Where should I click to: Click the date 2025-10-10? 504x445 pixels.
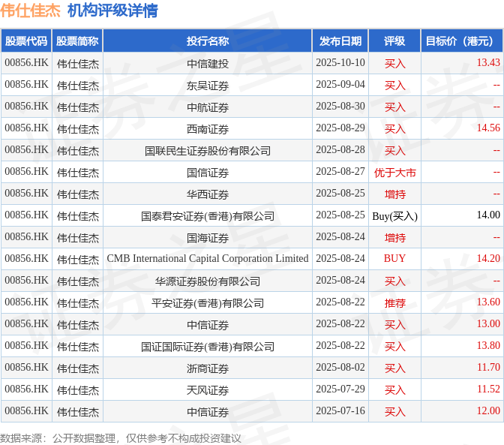(340, 62)
